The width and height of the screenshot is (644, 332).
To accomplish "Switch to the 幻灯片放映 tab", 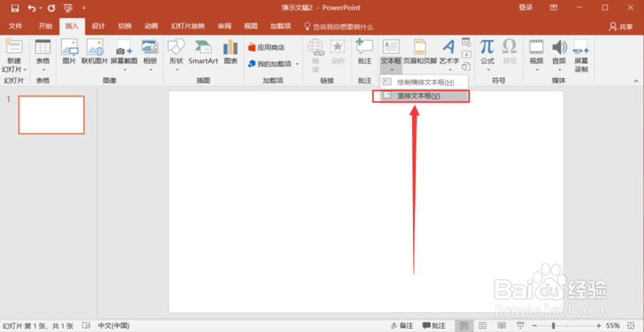I will [x=187, y=26].
